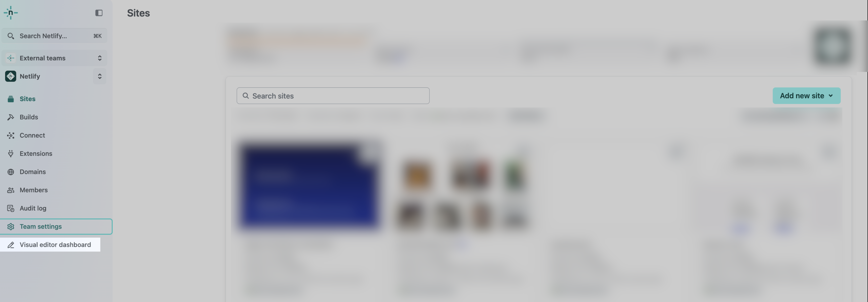Click the Search sites input field
This screenshot has width=868, height=302.
tap(333, 95)
